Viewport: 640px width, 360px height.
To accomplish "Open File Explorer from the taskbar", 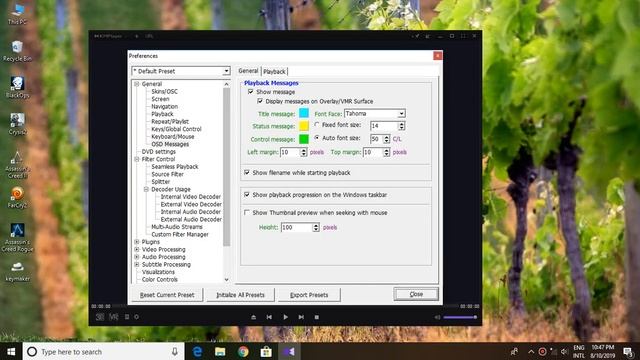I will [220, 351].
